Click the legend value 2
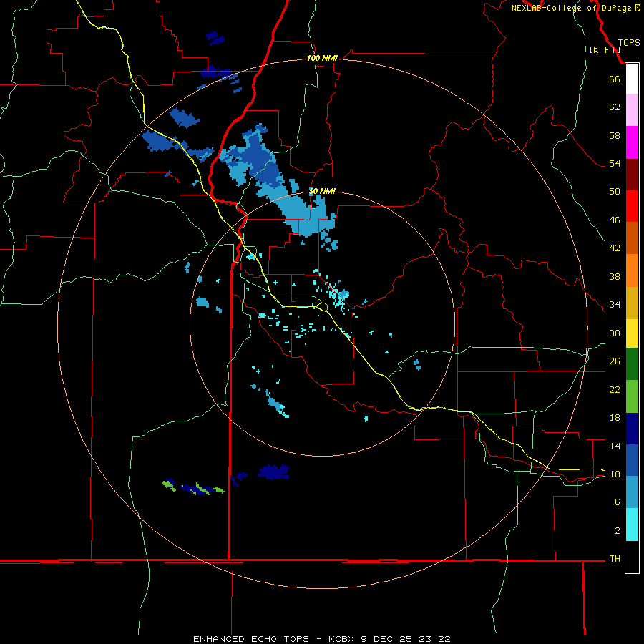 click(617, 531)
